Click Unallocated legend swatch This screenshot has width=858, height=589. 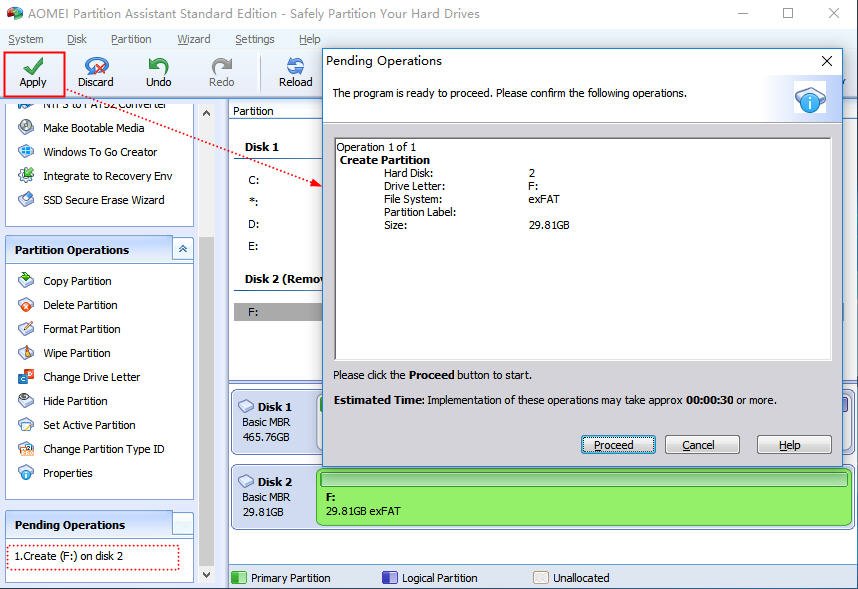(541, 578)
